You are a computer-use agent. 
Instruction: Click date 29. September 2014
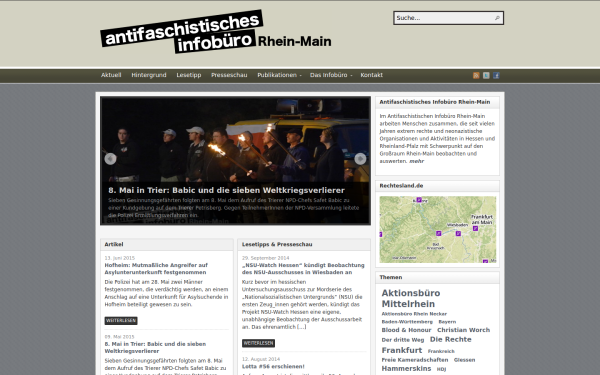pos(266,258)
